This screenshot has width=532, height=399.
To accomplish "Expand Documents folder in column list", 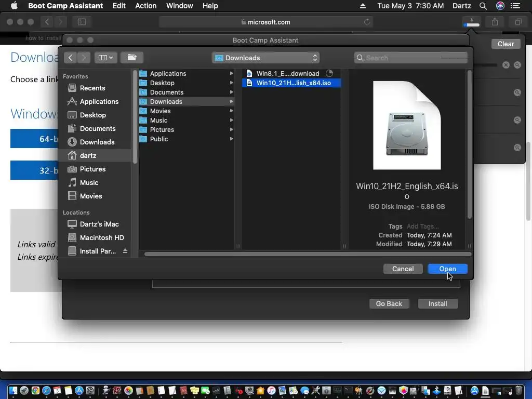I will [231, 92].
